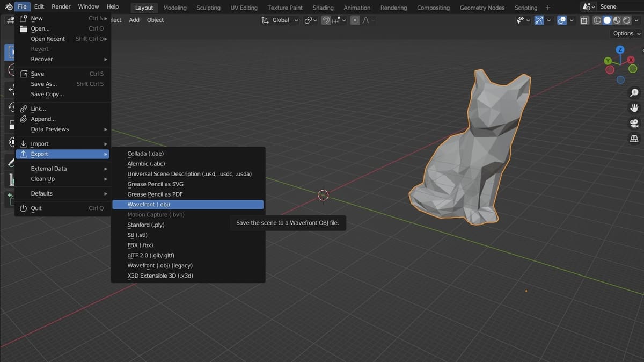Viewport: 644px width, 362px height.
Task: Click New in the File menu
Action: (63, 18)
